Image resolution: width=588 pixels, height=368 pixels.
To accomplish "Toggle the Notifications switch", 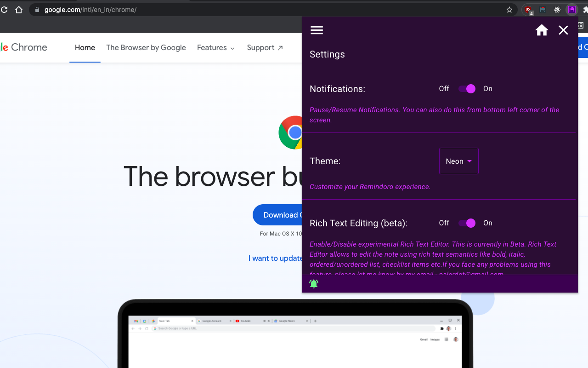I will click(x=467, y=89).
